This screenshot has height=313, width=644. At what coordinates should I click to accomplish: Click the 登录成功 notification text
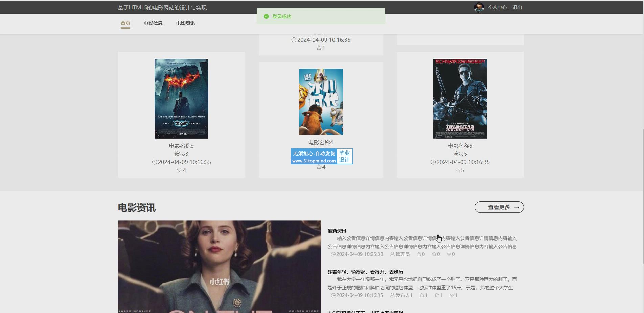tap(281, 16)
